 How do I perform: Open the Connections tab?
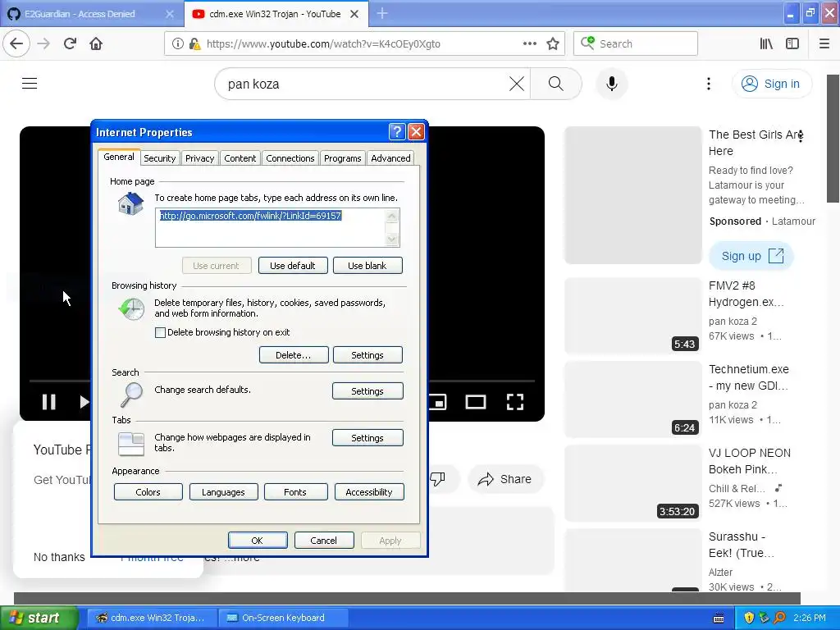[x=290, y=158]
